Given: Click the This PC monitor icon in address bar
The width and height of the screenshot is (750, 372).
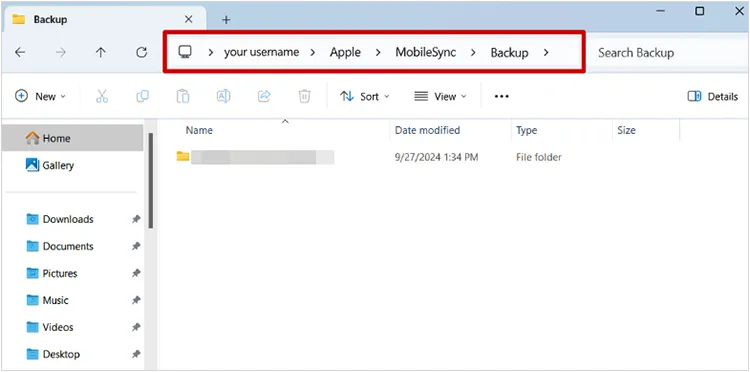Looking at the screenshot, I should (x=185, y=52).
